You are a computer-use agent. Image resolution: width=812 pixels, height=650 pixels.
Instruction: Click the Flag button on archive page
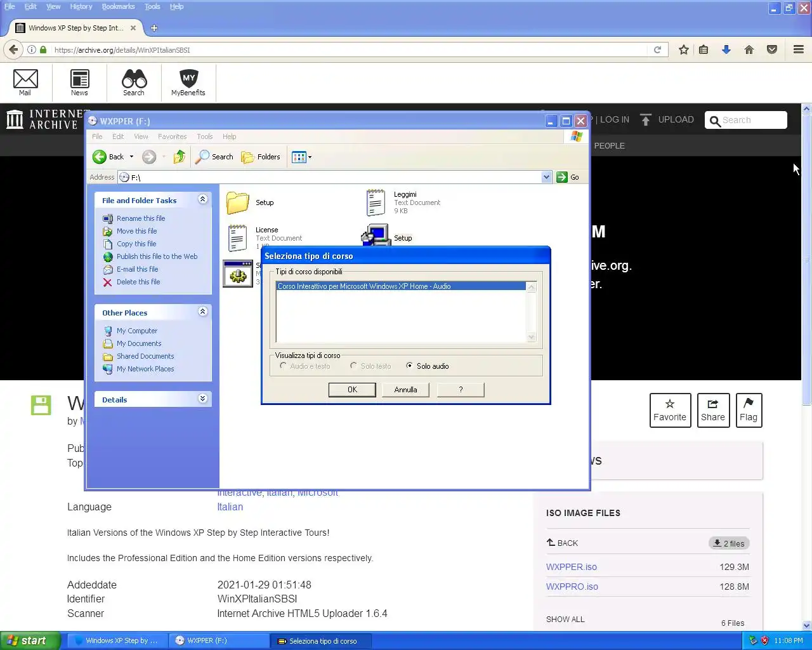pos(748,410)
